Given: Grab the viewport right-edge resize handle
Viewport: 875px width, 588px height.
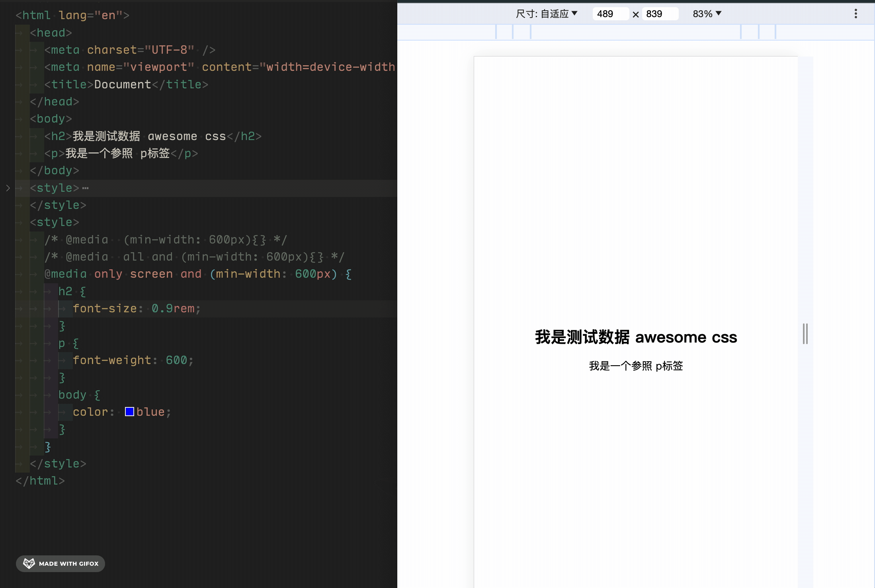Looking at the screenshot, I should pos(805,334).
